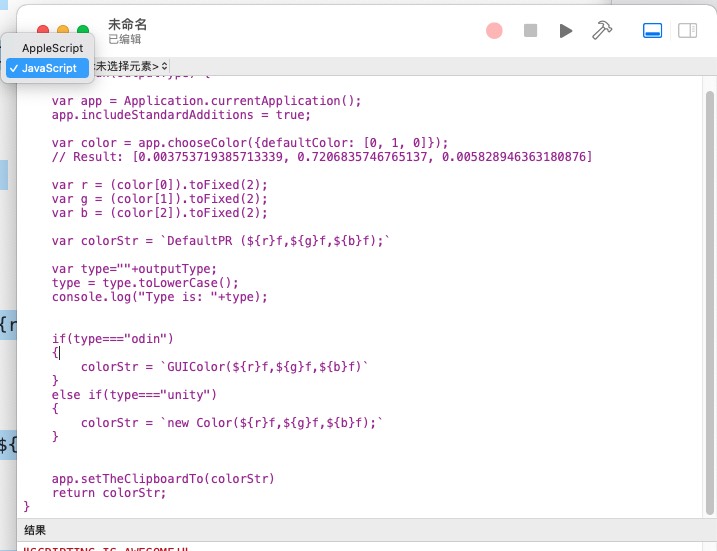Compile script with hammer icon
The height and width of the screenshot is (551, 717).
click(x=602, y=30)
